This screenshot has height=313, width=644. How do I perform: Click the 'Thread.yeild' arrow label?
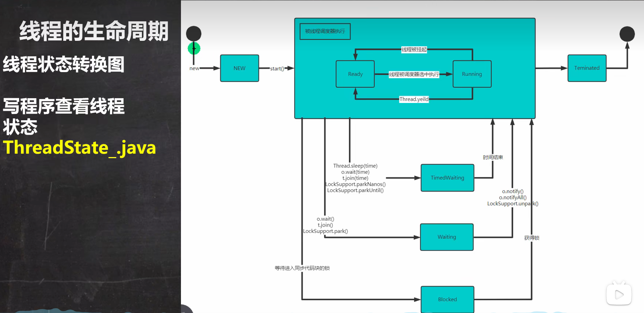tap(414, 99)
